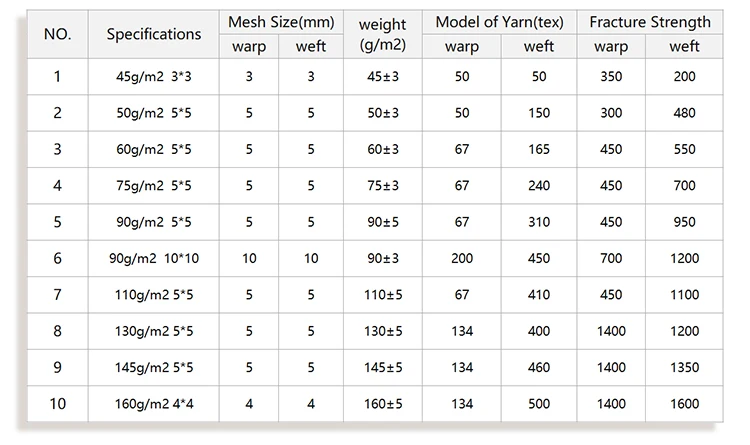Select row number 7 cell

[57, 295]
